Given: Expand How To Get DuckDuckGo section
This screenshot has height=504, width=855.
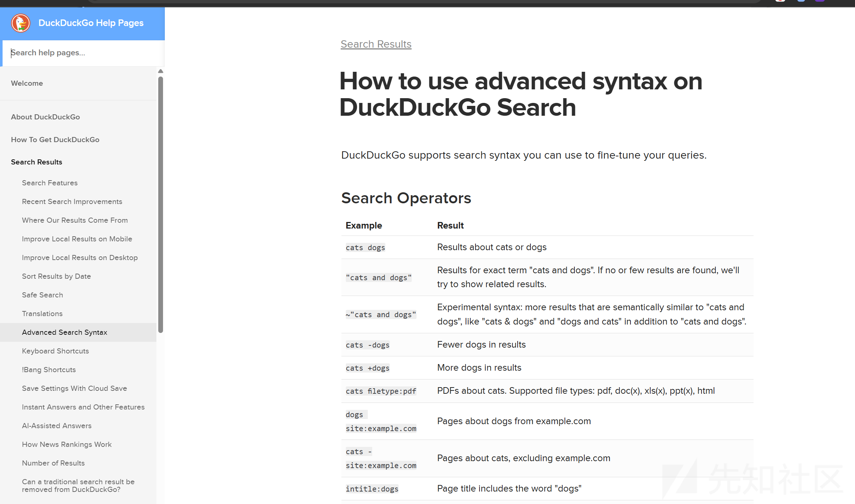Looking at the screenshot, I should tap(55, 140).
